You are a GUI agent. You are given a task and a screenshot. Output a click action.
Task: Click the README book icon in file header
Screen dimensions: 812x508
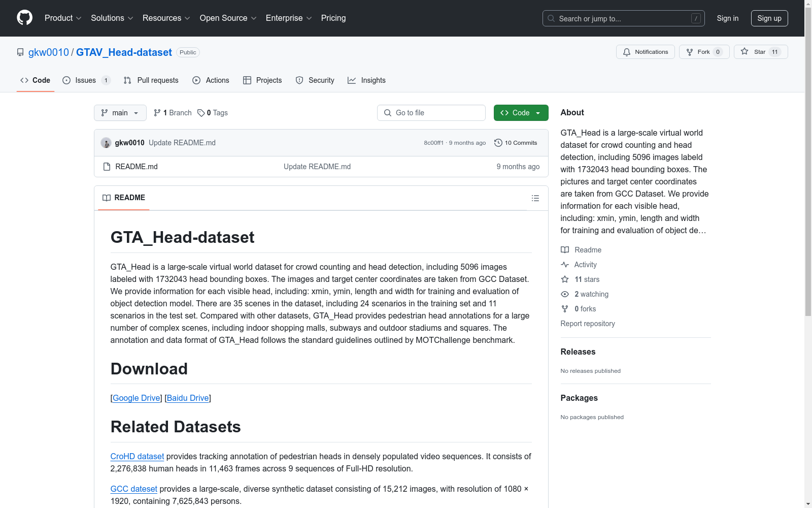click(107, 198)
